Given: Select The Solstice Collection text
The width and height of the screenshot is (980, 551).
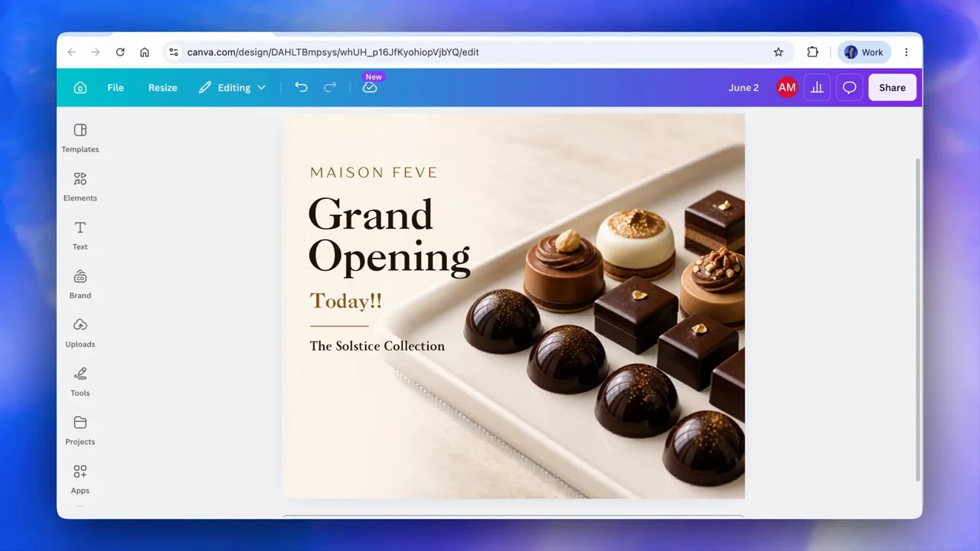Looking at the screenshot, I should pyautogui.click(x=377, y=346).
